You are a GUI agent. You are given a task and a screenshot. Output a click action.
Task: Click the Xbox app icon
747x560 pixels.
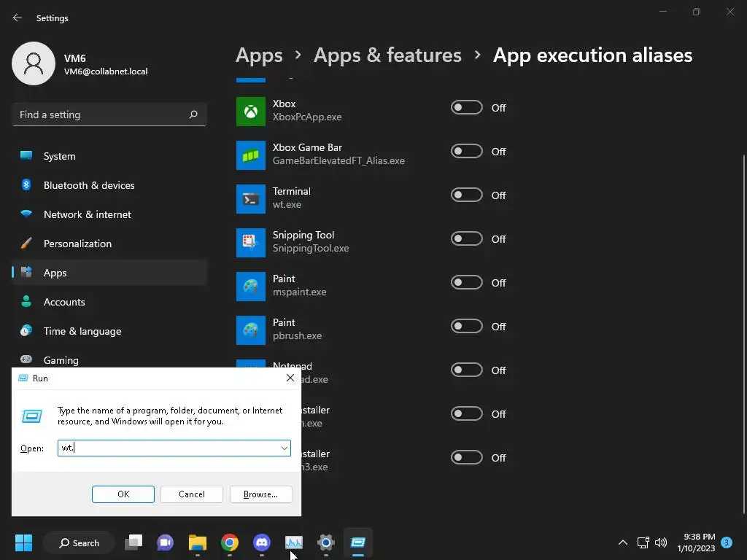(251, 112)
